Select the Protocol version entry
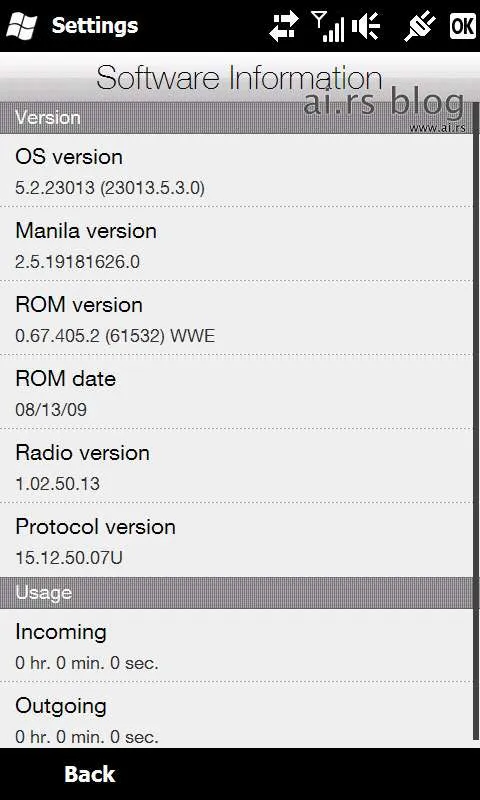480x800 pixels. click(236, 540)
